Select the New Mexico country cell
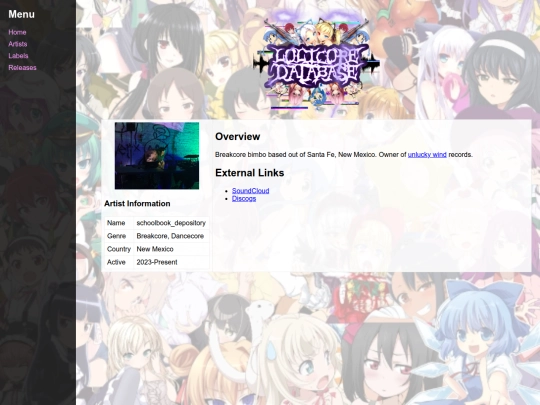Screen dimensions: 540x405 pos(171,249)
